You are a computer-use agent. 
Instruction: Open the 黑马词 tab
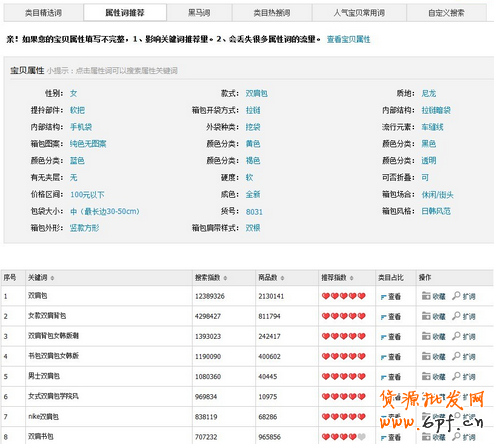(x=199, y=13)
